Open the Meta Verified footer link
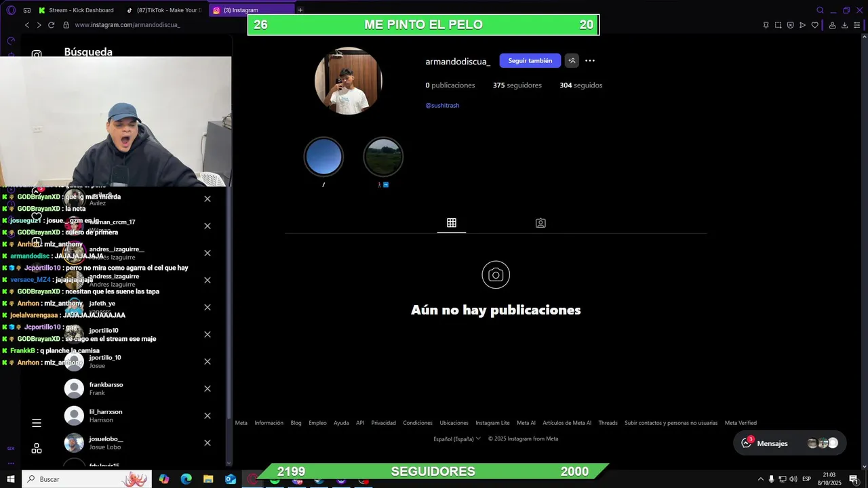 click(741, 423)
